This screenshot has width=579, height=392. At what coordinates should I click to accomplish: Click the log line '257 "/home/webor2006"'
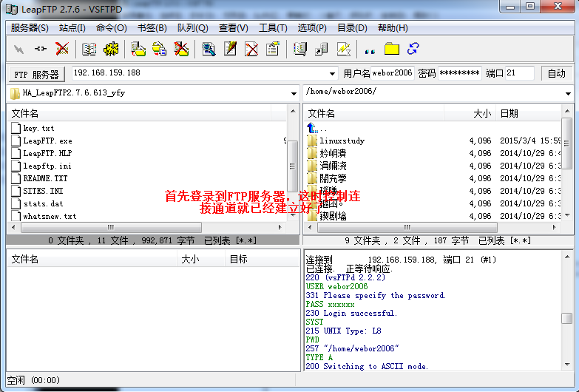[352, 349]
